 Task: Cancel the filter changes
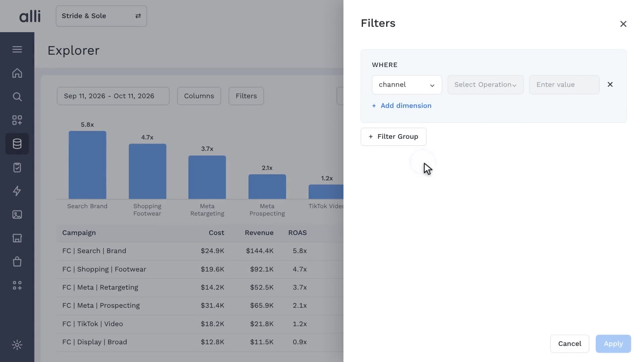[x=570, y=344]
